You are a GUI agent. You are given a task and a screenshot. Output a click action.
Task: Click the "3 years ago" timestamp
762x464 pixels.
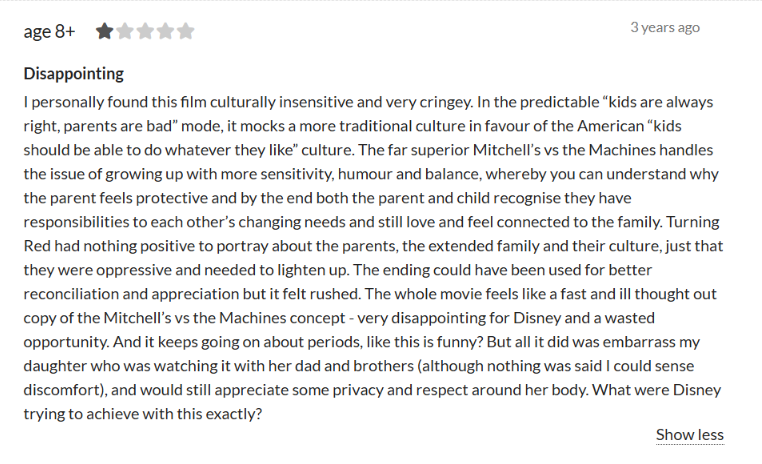tap(665, 27)
